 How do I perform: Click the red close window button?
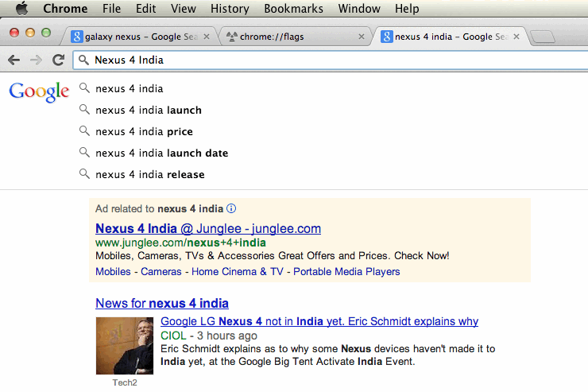point(14,33)
